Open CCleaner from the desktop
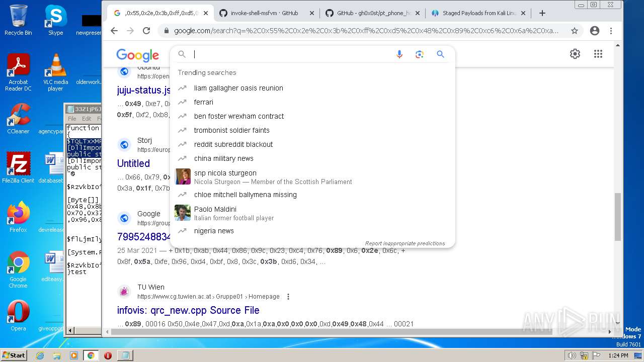This screenshot has height=362, width=644. [x=18, y=119]
